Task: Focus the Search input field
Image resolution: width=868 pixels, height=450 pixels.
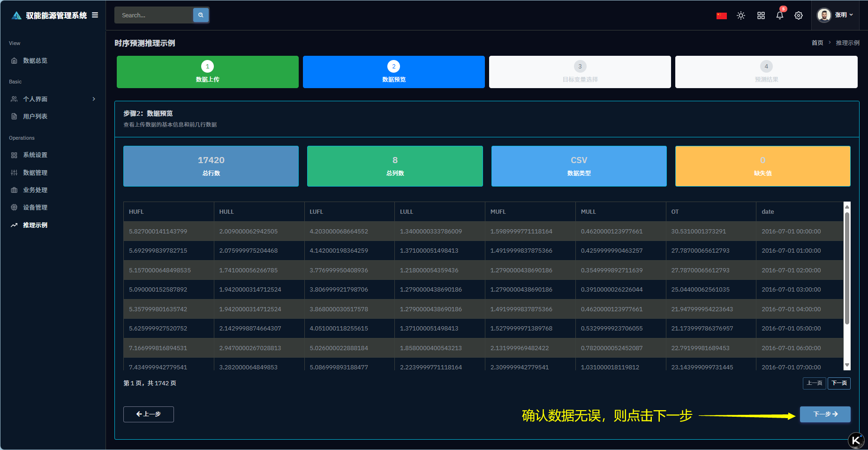Action: (x=154, y=15)
